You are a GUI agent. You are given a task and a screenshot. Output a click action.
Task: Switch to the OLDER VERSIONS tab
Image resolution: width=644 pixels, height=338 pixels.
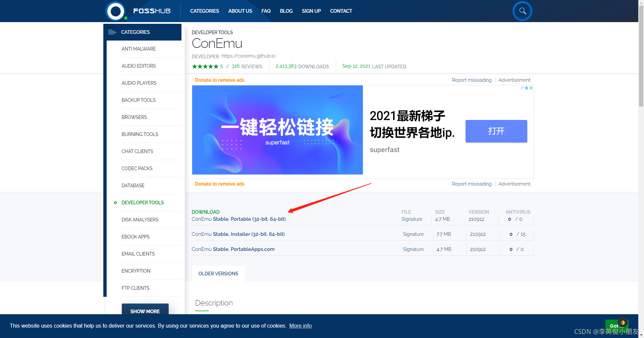tap(218, 274)
